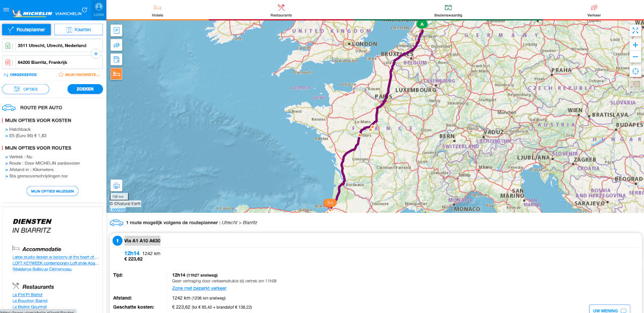
Task: Open the Restaurants tab
Action: [x=281, y=10]
